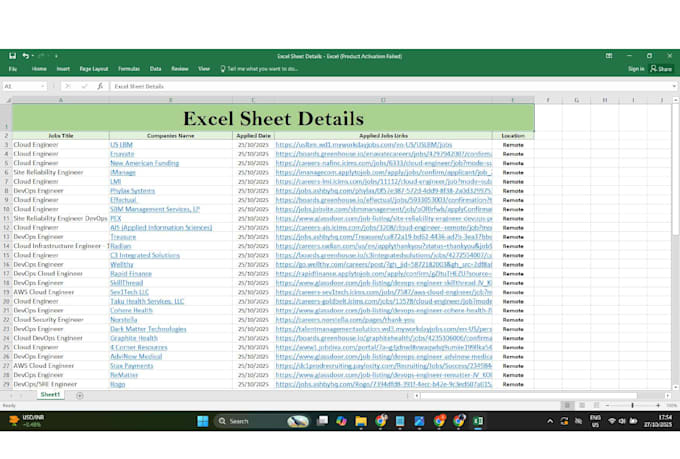This screenshot has width=680, height=459.
Task: Open the Page Layout ribbon tab
Action: [94, 69]
